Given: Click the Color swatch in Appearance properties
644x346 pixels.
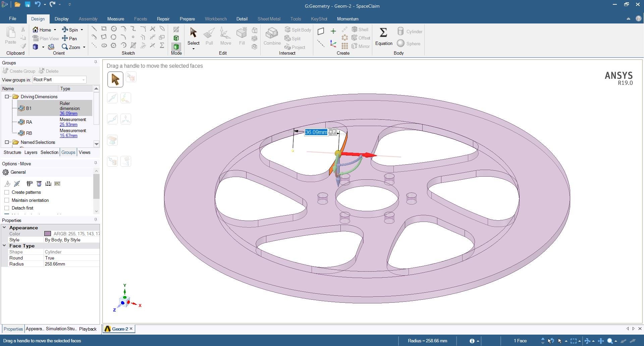Looking at the screenshot, I should pos(48,234).
